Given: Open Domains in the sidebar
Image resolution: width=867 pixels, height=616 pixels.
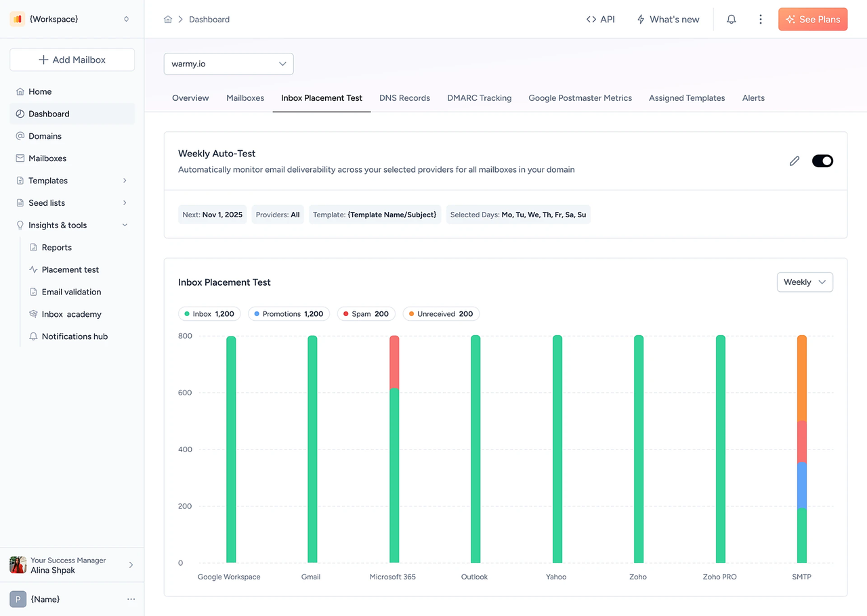Looking at the screenshot, I should pyautogui.click(x=72, y=136).
